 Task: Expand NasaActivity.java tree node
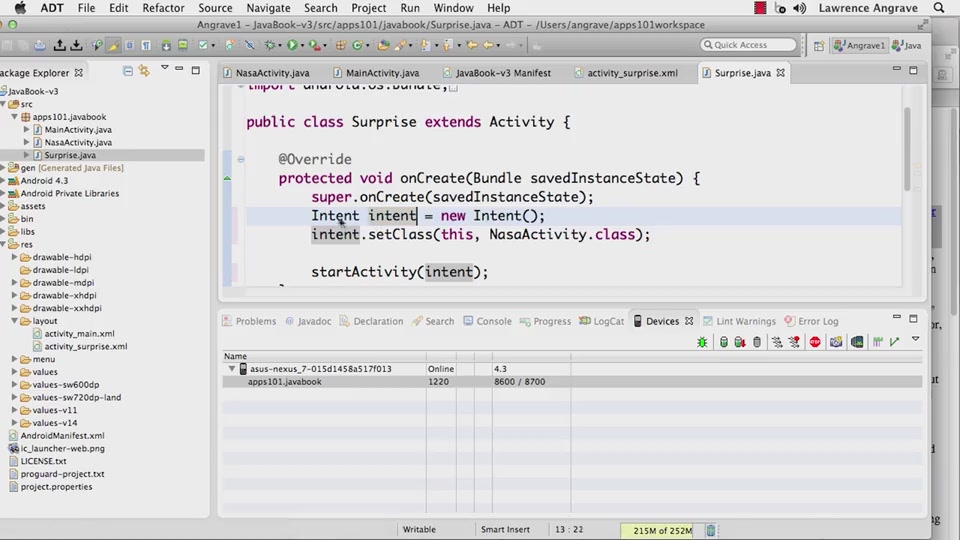[x=26, y=142]
